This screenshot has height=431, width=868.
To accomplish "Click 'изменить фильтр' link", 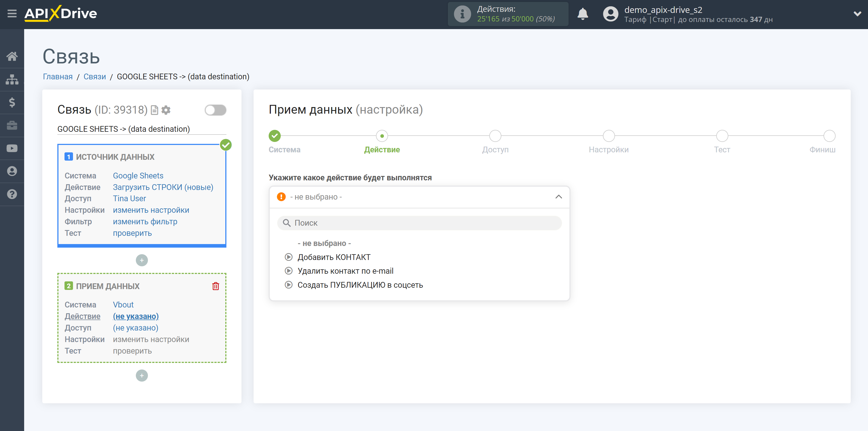I will point(145,222).
